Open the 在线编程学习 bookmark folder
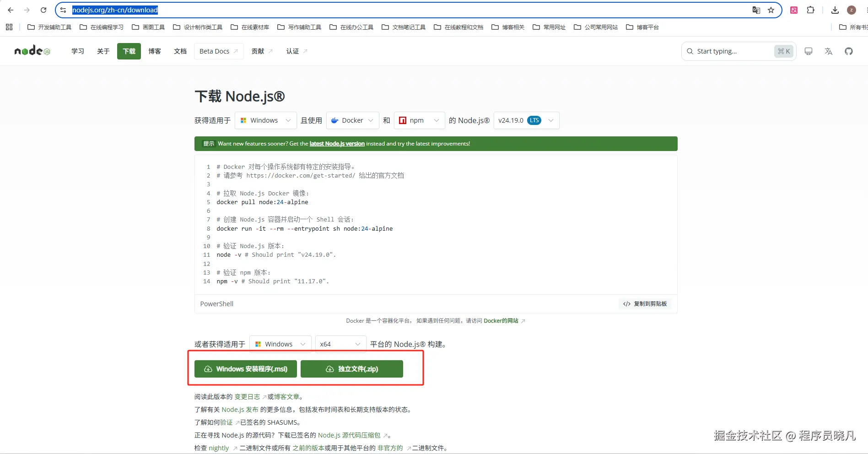868x454 pixels. tap(102, 27)
